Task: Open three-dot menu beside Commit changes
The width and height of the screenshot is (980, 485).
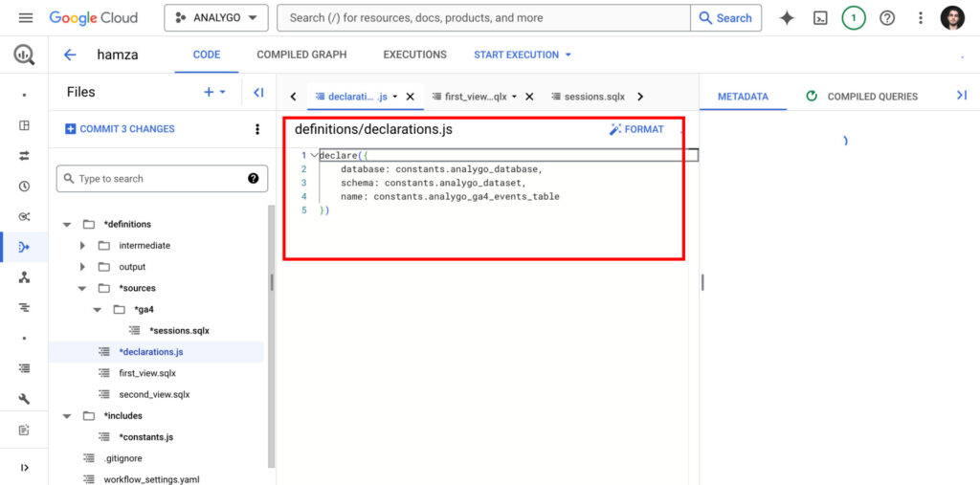Action: coord(256,129)
